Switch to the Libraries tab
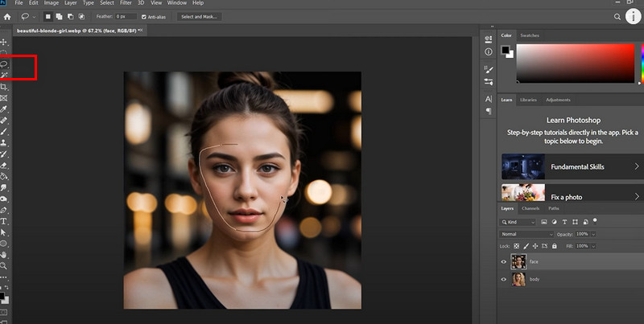 tap(528, 100)
